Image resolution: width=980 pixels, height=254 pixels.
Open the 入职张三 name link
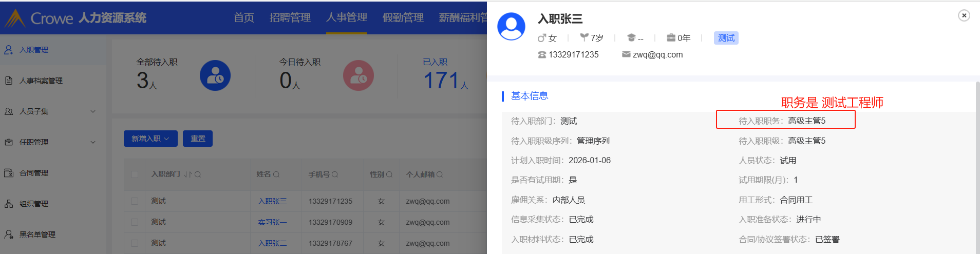click(272, 201)
